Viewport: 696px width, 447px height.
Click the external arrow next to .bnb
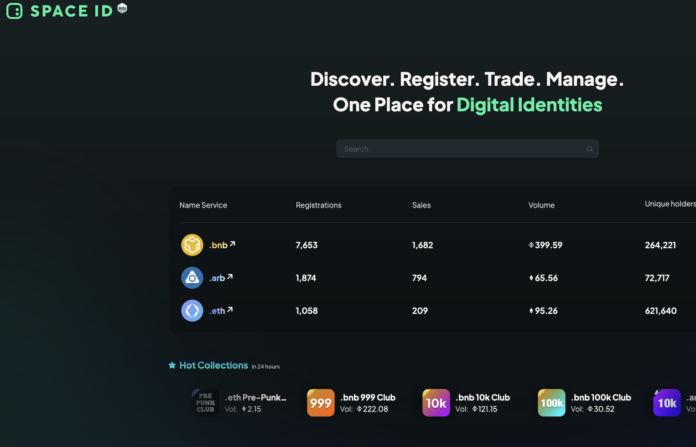(232, 244)
